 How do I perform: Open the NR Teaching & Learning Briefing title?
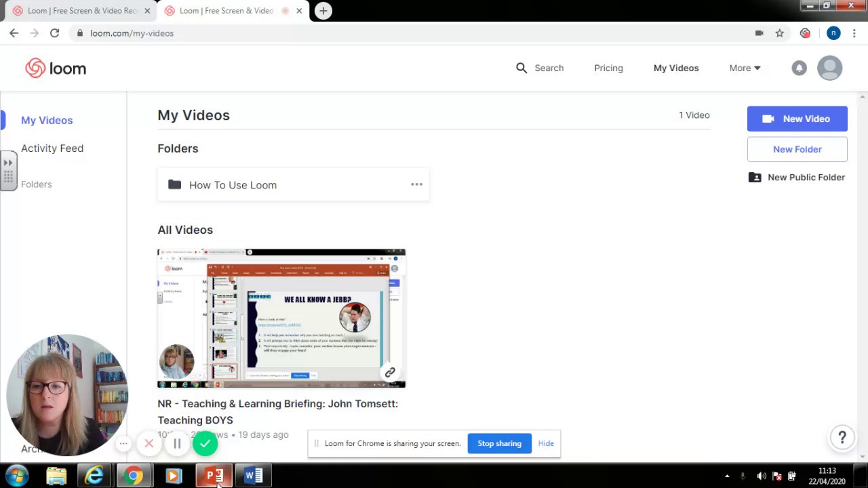tap(277, 411)
